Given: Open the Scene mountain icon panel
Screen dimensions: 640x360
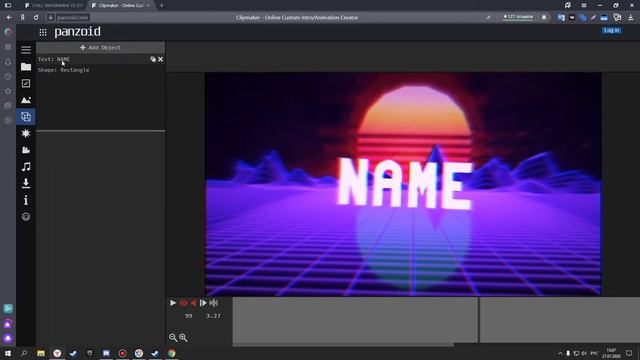Looking at the screenshot, I should 26,100.
